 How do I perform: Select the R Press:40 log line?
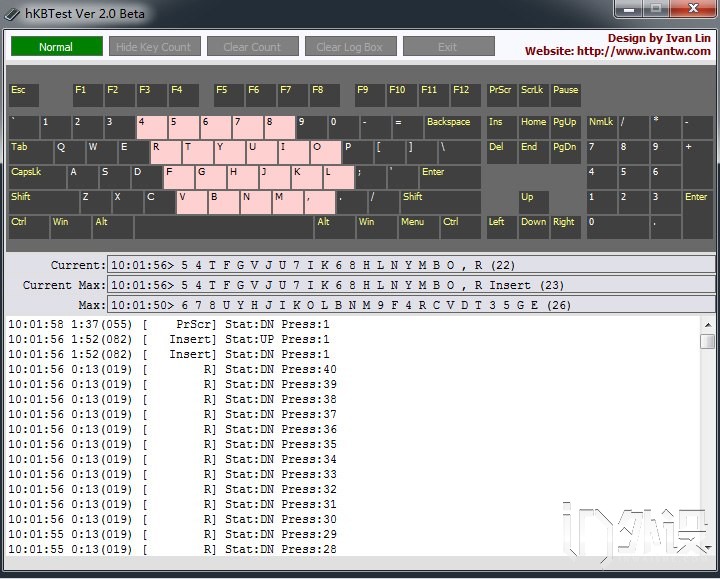click(173, 369)
